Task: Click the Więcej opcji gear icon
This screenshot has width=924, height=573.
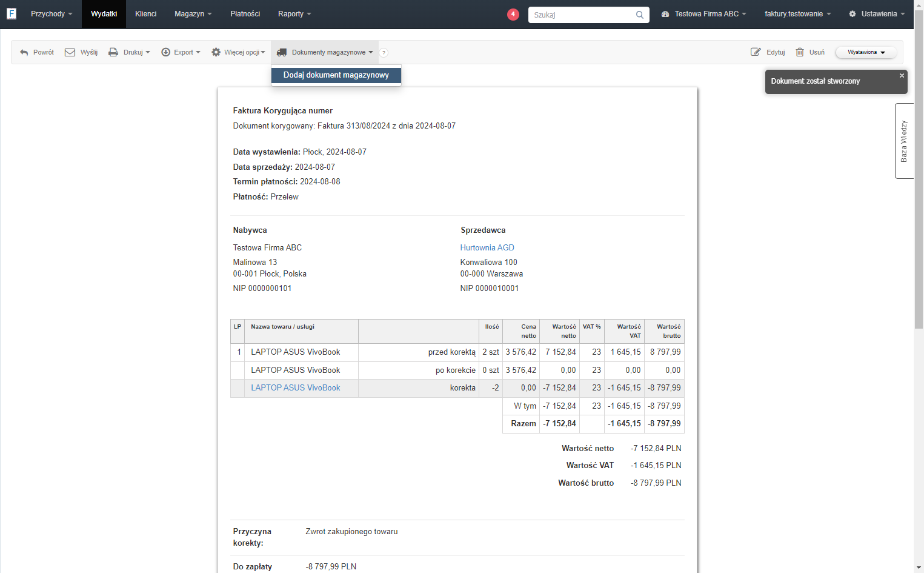Action: 216,52
